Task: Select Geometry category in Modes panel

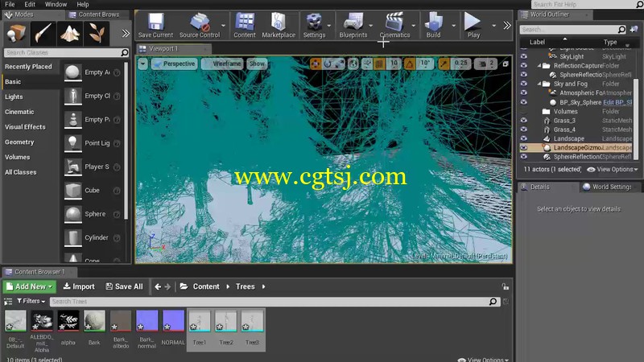Action: (x=19, y=142)
